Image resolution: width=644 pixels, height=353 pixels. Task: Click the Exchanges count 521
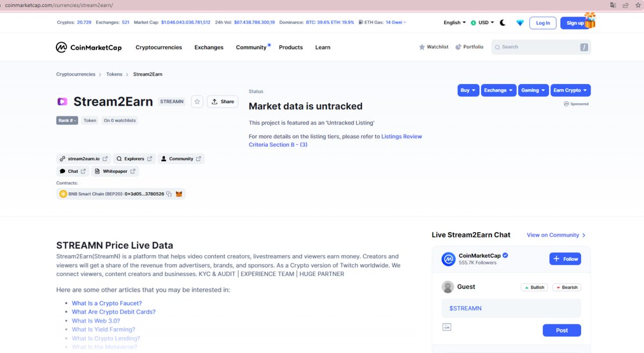pos(126,23)
